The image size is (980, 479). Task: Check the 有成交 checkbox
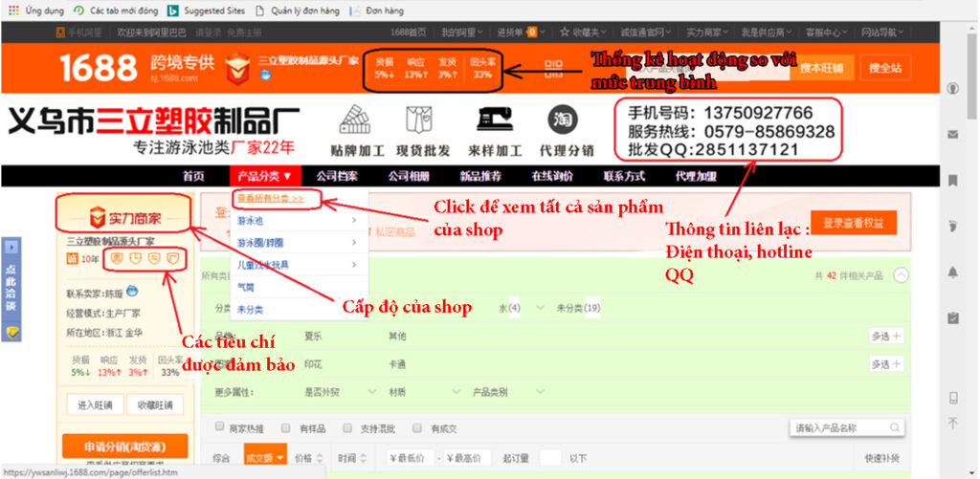[x=417, y=427]
